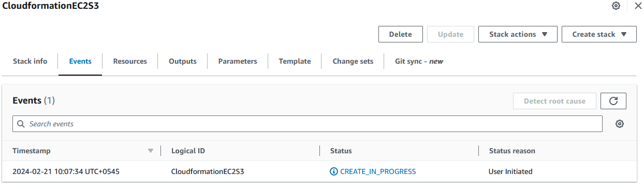Select the Template tab
The width and height of the screenshot is (644, 189).
coord(295,61)
